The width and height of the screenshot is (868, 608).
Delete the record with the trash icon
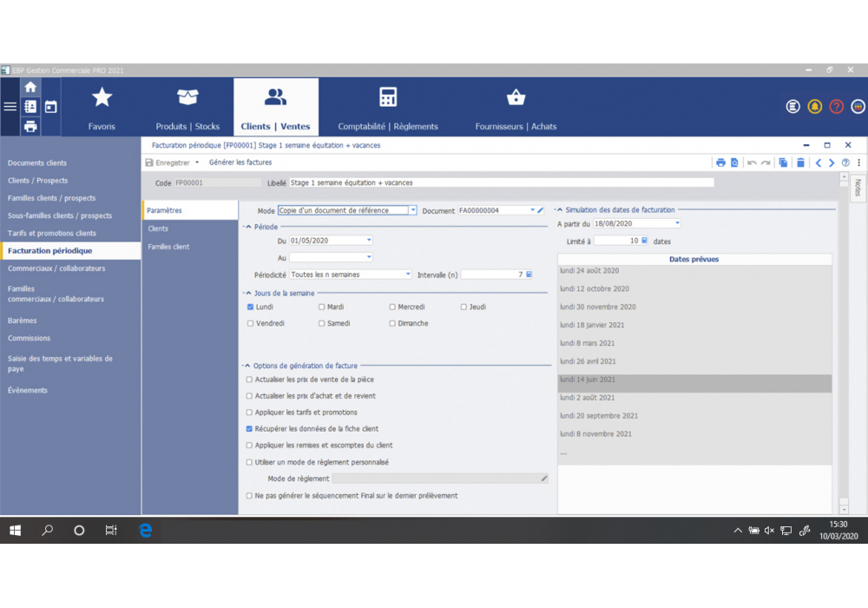point(800,162)
